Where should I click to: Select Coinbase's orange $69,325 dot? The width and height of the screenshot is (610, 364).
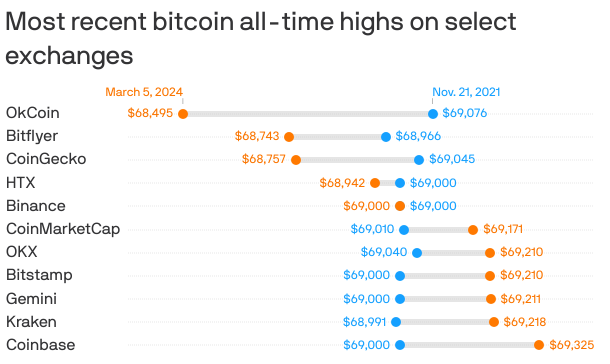point(539,345)
